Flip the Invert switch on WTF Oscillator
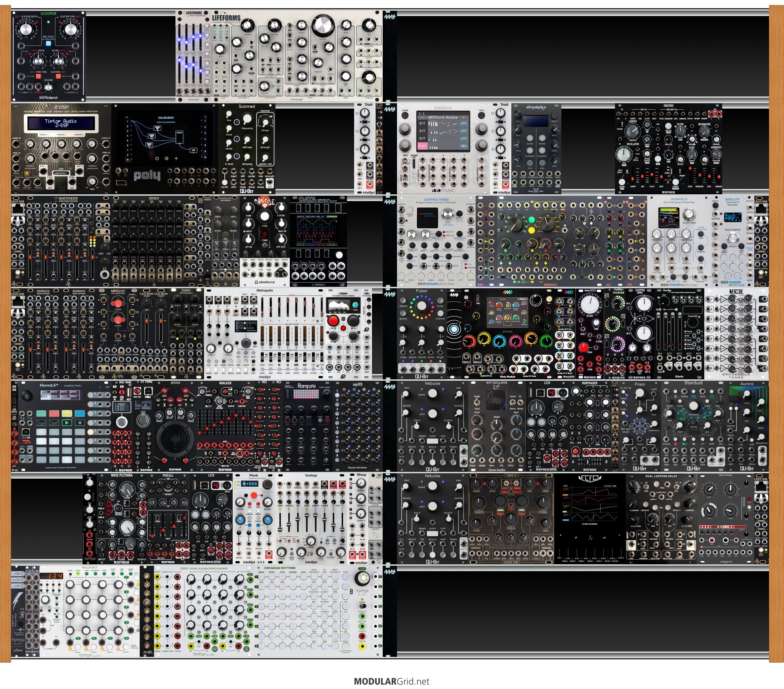Screen dimensions: 784x689 [x=512, y=402]
